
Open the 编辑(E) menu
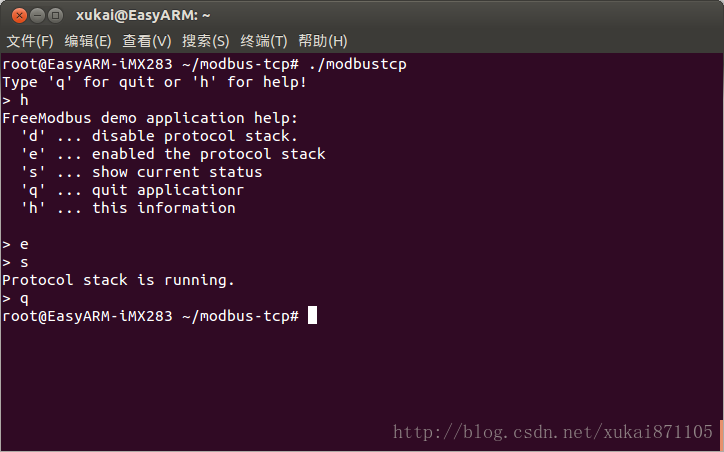point(88,41)
